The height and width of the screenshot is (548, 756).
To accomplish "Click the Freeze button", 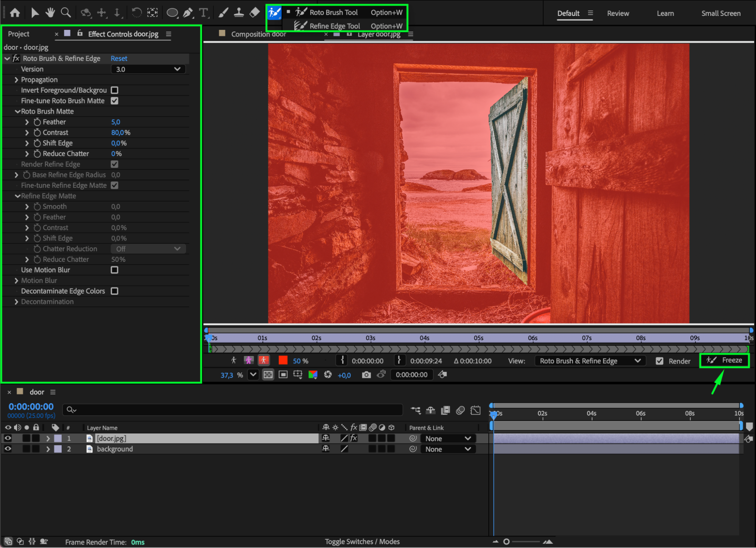I will [724, 361].
